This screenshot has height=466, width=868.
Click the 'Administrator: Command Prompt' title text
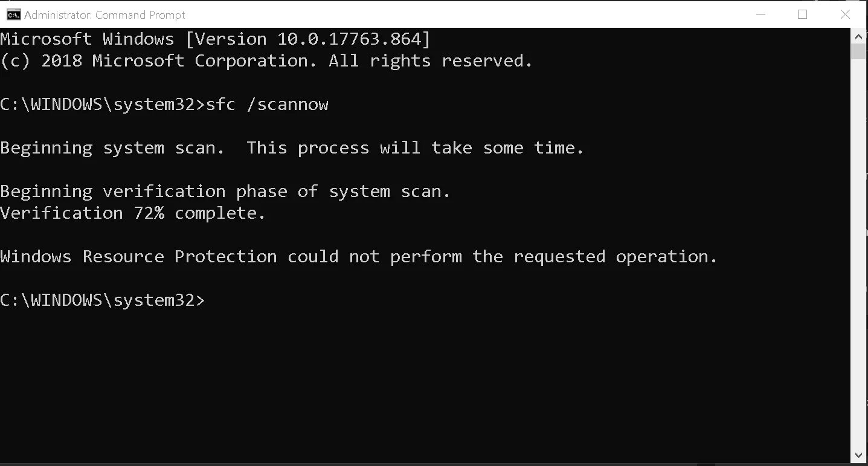click(104, 15)
